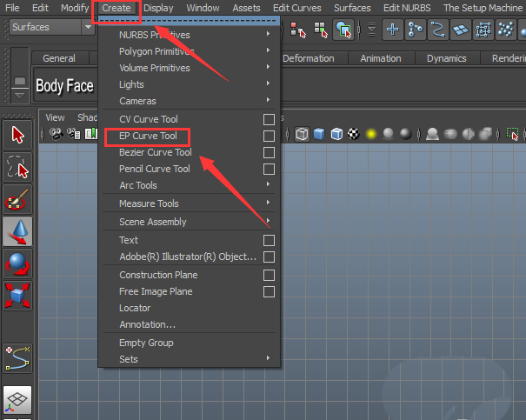This screenshot has width=526, height=420.
Task: Click the camera select icon in panel toolbar
Action: click(56, 134)
